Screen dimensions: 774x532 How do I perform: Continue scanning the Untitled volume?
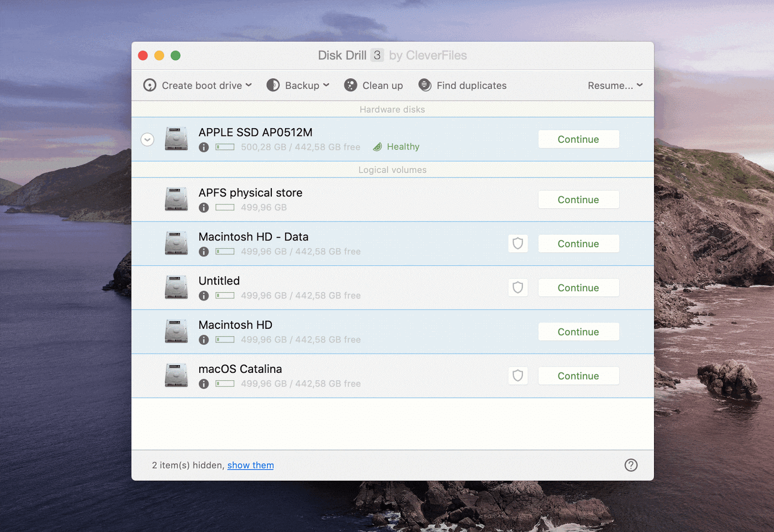[x=579, y=288]
